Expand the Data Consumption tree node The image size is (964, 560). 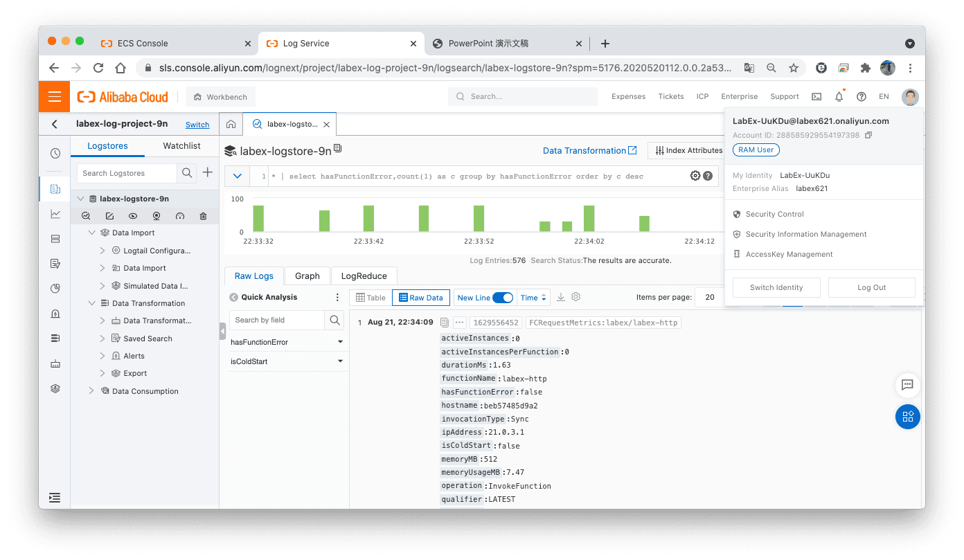coord(91,391)
